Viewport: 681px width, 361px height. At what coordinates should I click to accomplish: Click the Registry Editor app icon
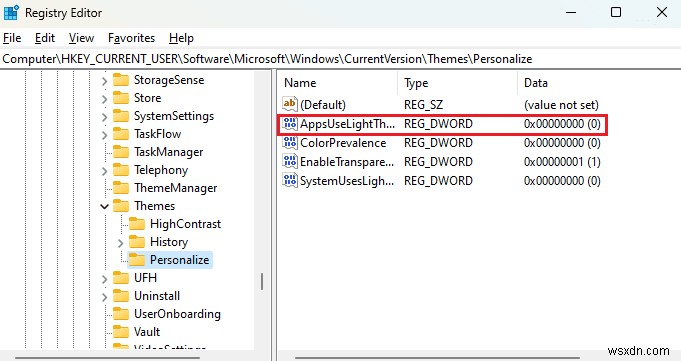click(10, 13)
